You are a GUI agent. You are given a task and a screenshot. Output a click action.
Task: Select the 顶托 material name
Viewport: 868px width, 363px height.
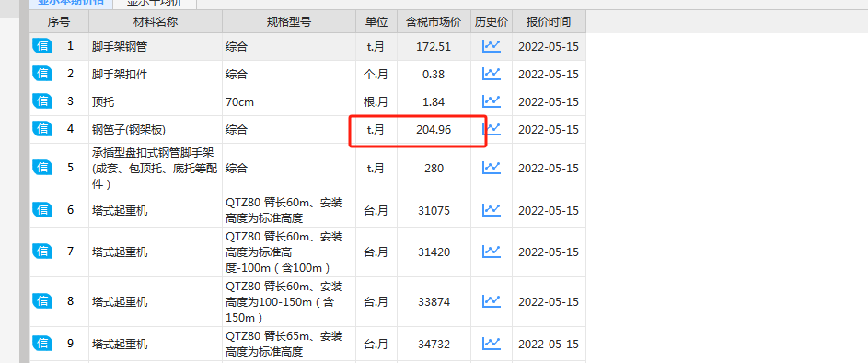tap(103, 102)
